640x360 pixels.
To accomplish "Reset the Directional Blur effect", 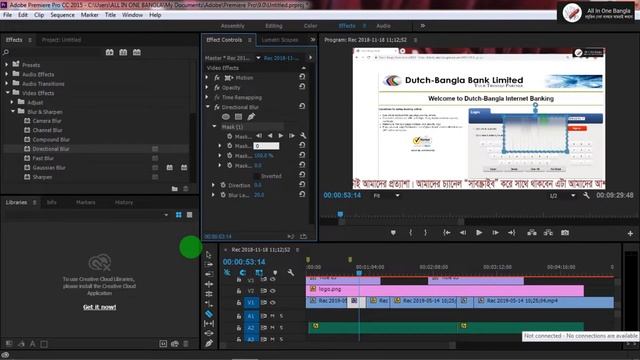I will point(302,106).
